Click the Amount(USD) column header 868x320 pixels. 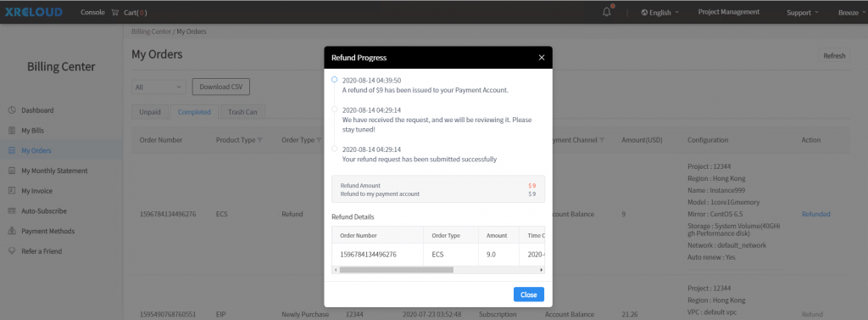coord(643,140)
